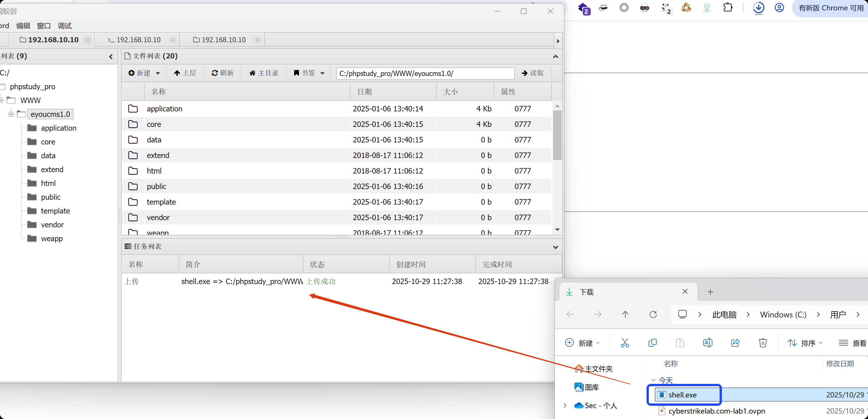Screen dimensions: 868x419
Task: Select shell.exe in the downloads folder
Action: click(x=682, y=394)
